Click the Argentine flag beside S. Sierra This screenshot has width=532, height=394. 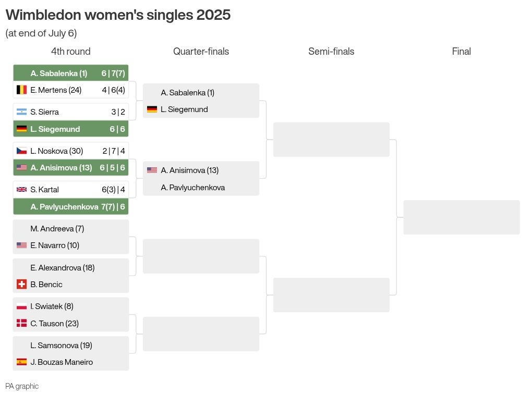pyautogui.click(x=21, y=112)
